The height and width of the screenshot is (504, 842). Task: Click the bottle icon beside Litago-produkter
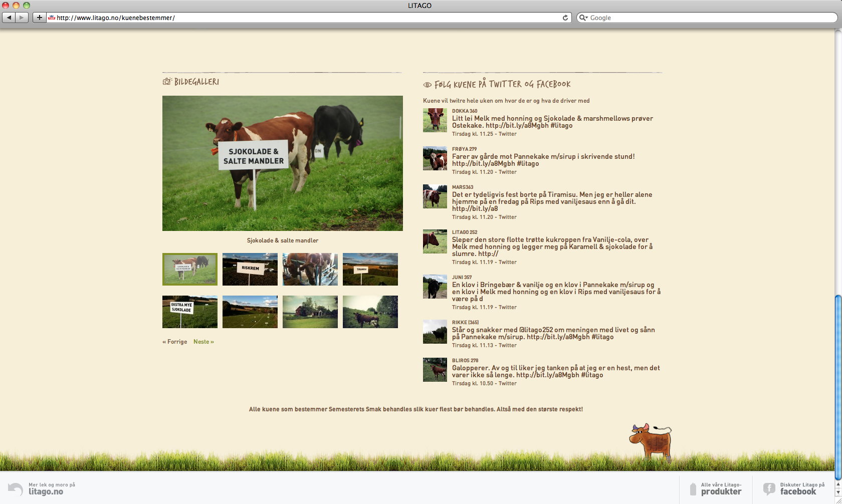click(693, 489)
